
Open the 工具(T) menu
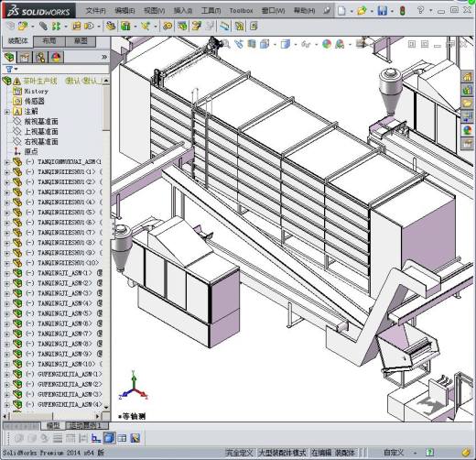pos(211,11)
